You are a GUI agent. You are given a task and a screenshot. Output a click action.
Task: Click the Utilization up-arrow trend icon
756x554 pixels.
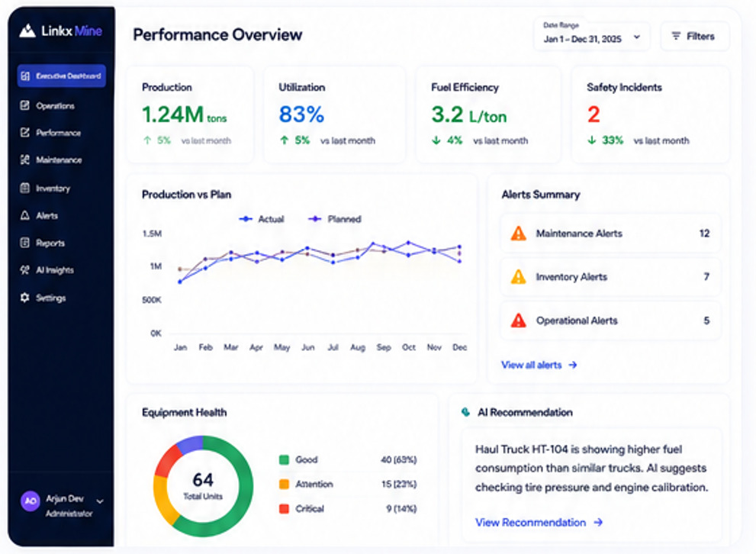[285, 140]
